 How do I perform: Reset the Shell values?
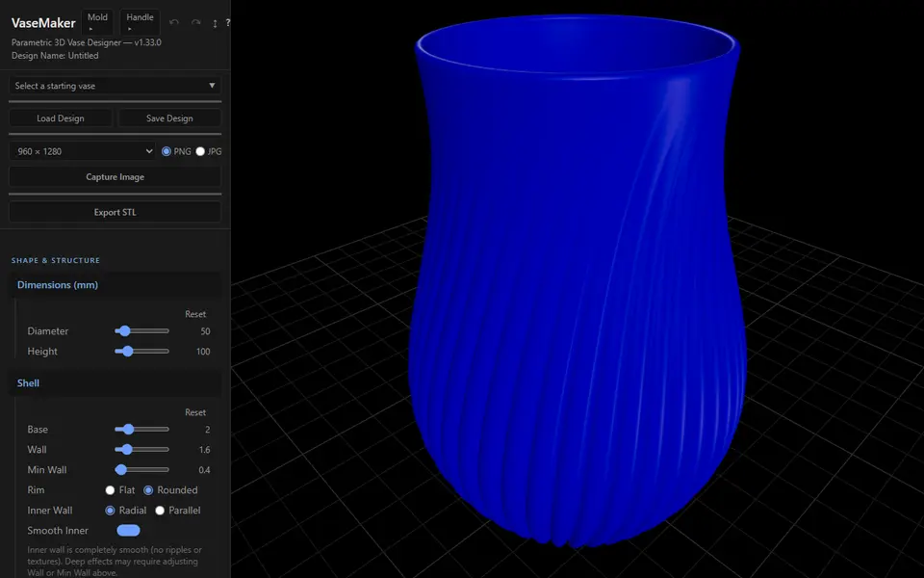195,412
